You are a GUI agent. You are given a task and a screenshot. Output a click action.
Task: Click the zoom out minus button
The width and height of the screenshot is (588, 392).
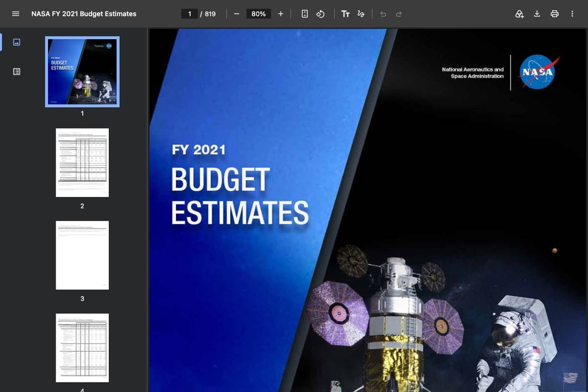coord(237,14)
